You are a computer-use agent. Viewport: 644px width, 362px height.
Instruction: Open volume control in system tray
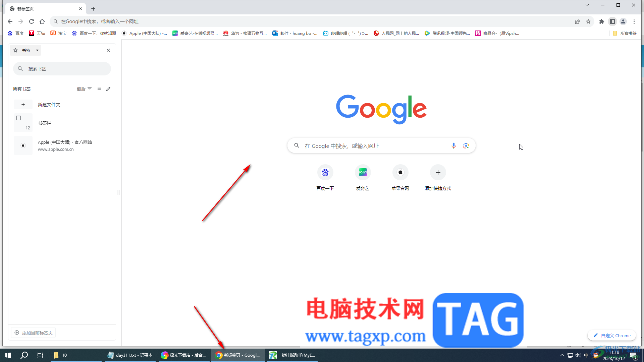pyautogui.click(x=578, y=355)
